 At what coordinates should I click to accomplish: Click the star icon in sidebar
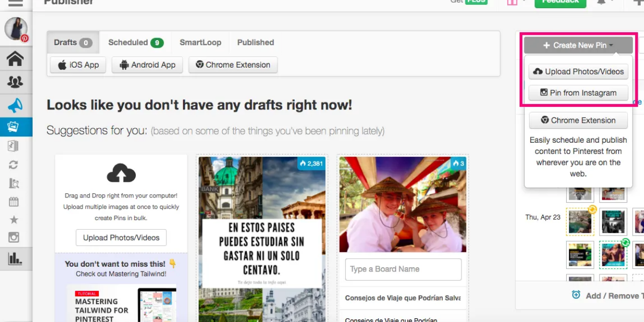(14, 220)
